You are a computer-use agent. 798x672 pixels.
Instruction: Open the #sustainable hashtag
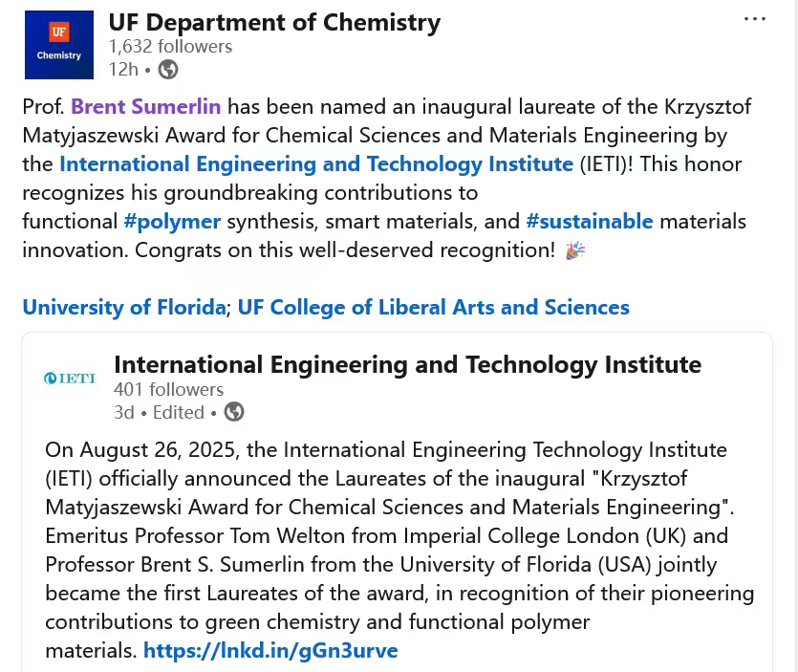589,221
